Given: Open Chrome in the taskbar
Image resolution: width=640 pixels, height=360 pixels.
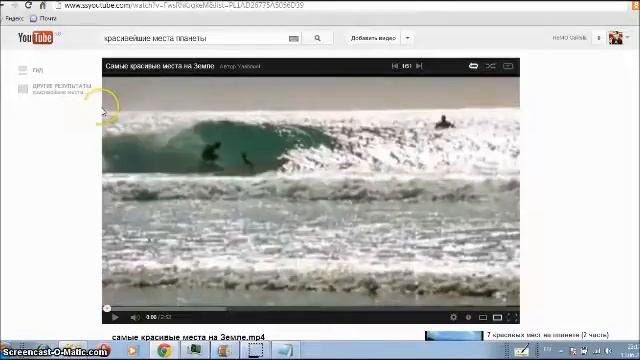Looking at the screenshot, I should [164, 351].
